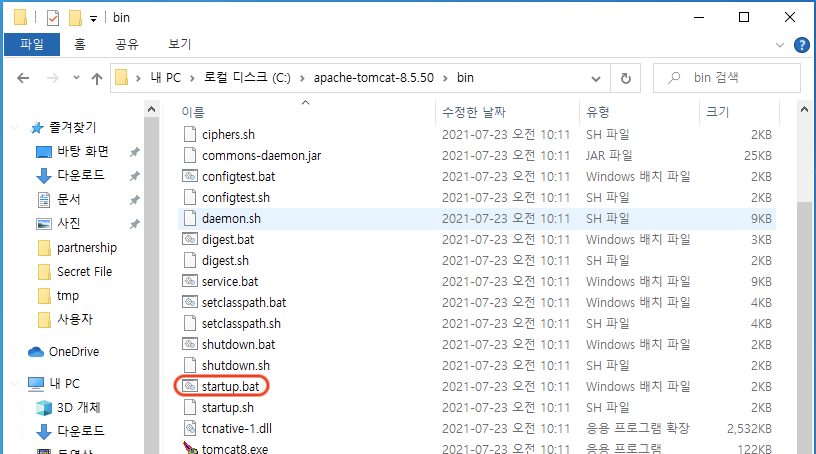Screen dimensions: 816x454
Task: Switch to the 보기 ribbon tab
Action: tap(180, 45)
